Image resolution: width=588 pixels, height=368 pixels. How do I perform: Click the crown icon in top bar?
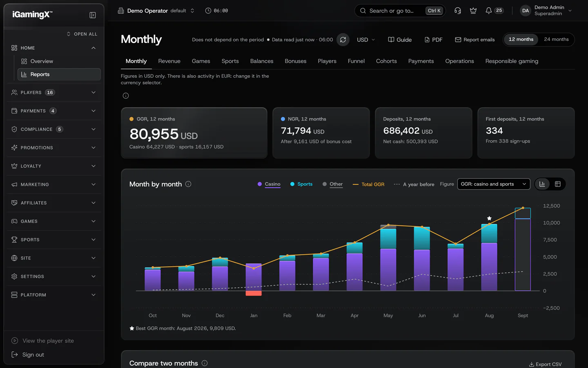point(473,11)
